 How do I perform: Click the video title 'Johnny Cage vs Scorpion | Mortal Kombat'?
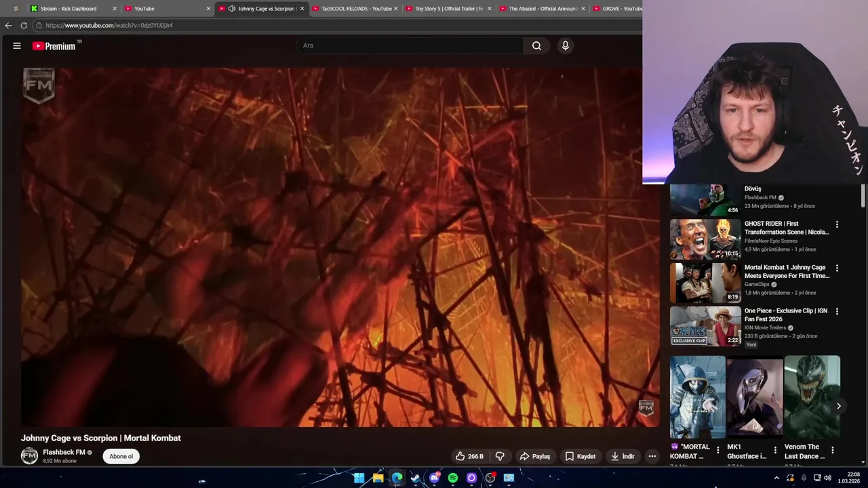point(101,438)
